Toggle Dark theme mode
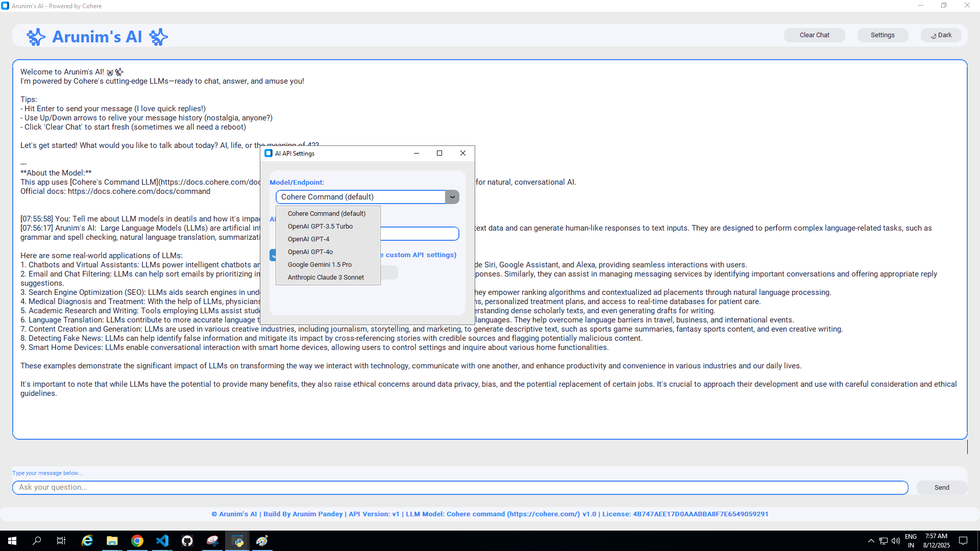 point(941,35)
